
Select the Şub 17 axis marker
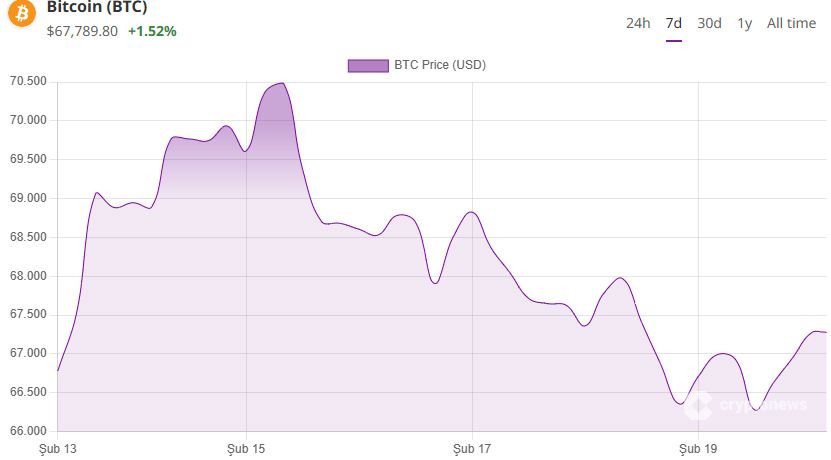pos(472,449)
